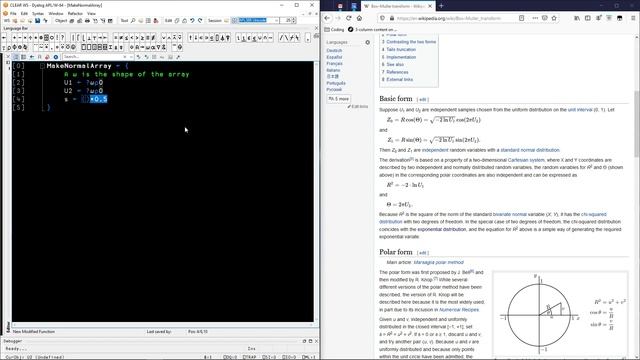Click the Wikipedia language settings gear

[x=367, y=42]
